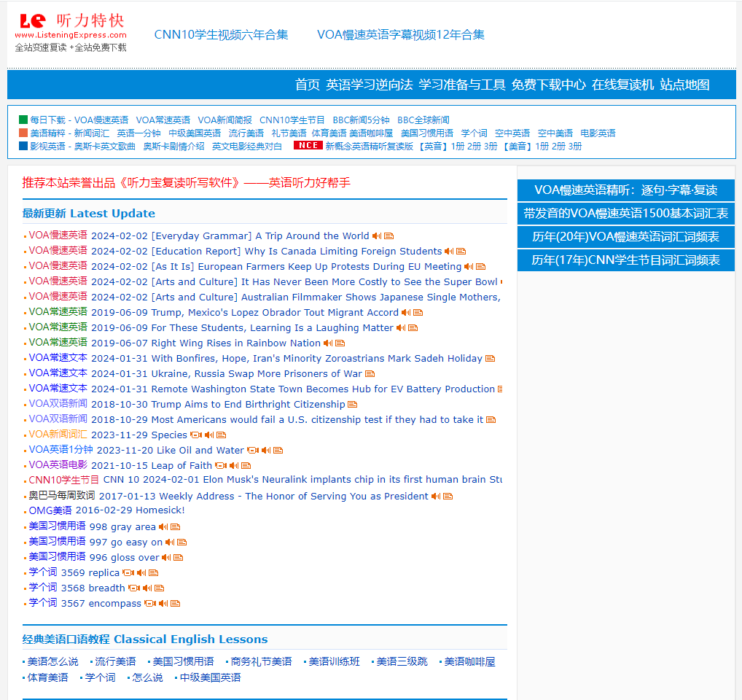Open VOA新闻简报 category link
Image resolution: width=742 pixels, height=700 pixels.
(x=224, y=120)
